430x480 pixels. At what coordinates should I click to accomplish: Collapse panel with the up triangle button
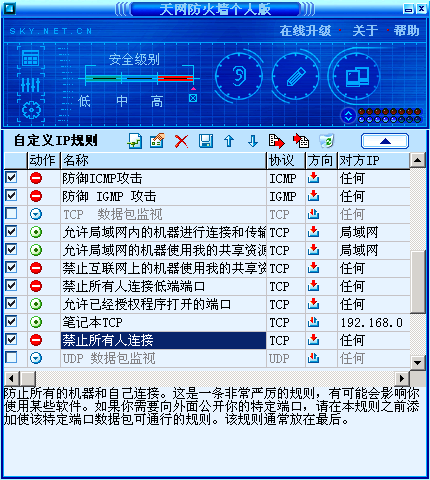(385, 141)
